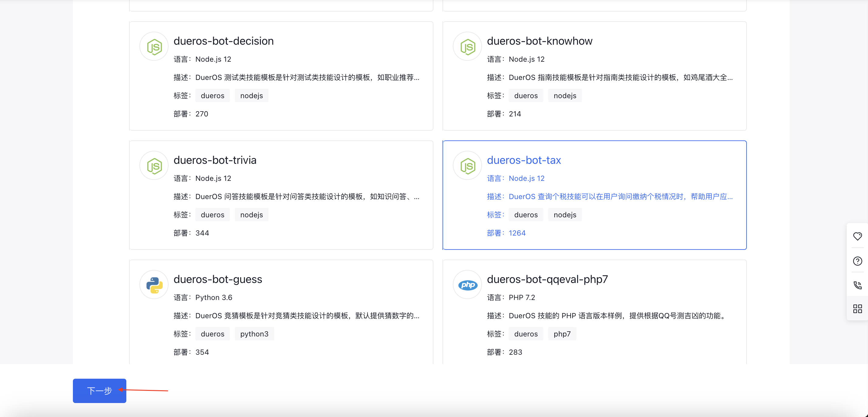The width and height of the screenshot is (868, 417).
Task: Click the PHP icon of dueros-bot-qqeval-php7
Action: tap(467, 284)
